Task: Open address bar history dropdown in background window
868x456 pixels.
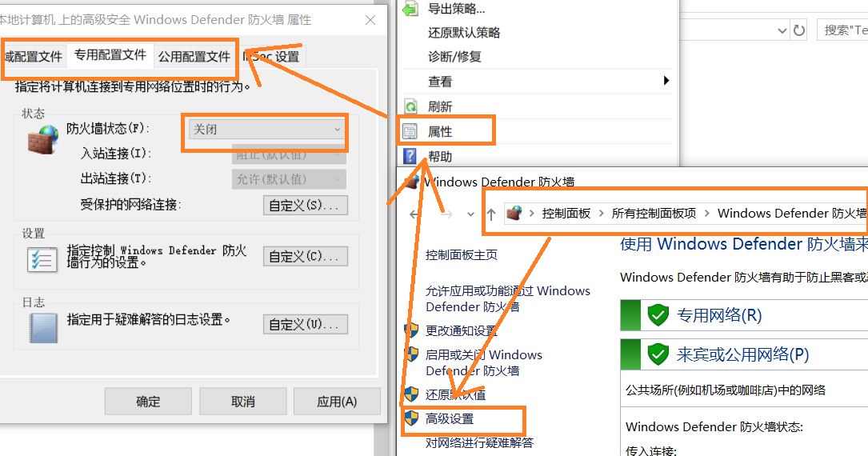Action: coord(782,30)
